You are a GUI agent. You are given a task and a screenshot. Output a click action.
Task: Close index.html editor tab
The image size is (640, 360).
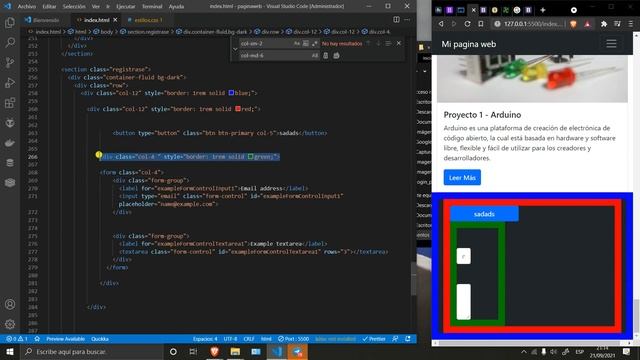[x=115, y=20]
